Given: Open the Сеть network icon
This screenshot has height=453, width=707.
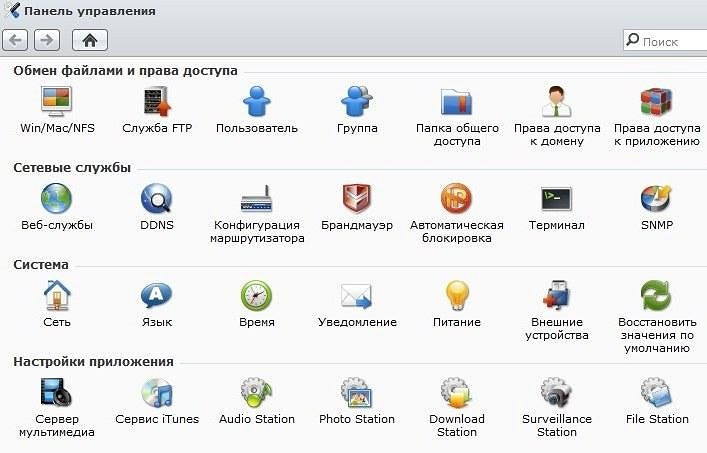Looking at the screenshot, I should 57,296.
